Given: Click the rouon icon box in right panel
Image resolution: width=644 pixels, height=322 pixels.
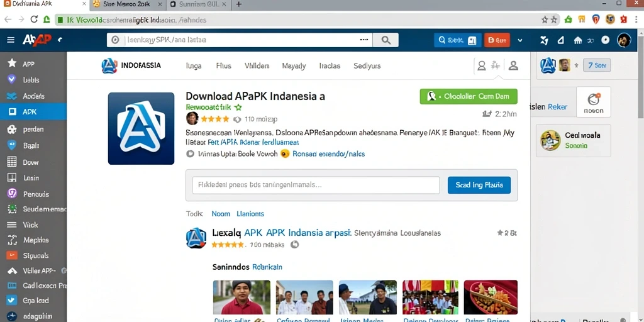Looking at the screenshot, I should pos(594,102).
